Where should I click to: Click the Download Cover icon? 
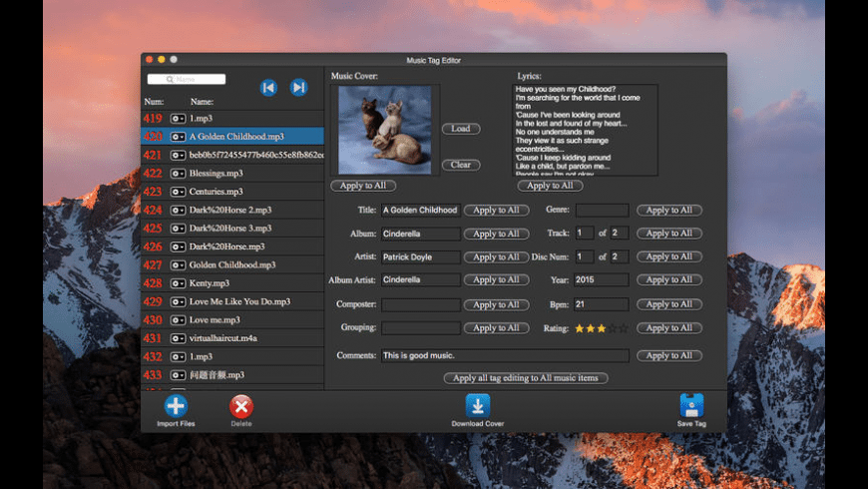click(x=478, y=406)
